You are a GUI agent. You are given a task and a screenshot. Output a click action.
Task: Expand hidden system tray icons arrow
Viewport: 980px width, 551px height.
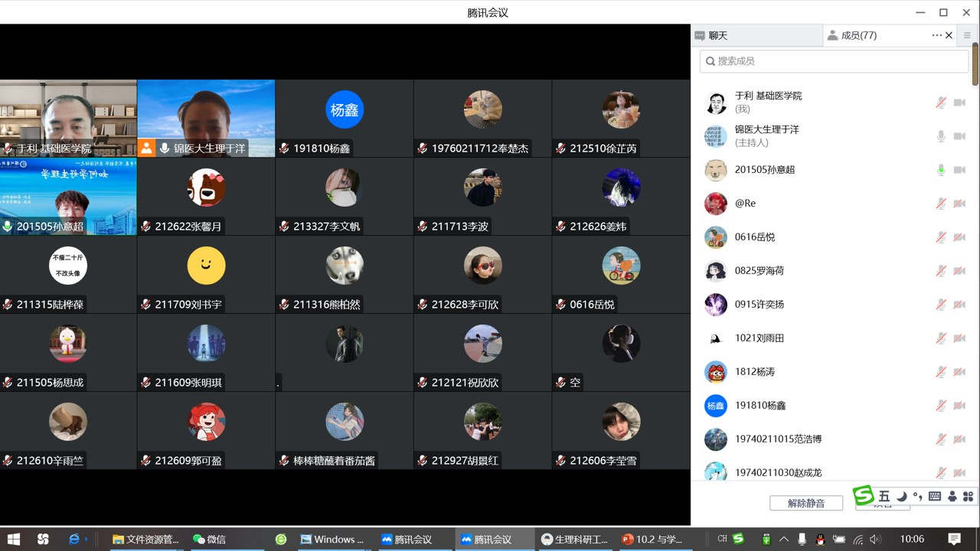tap(784, 540)
